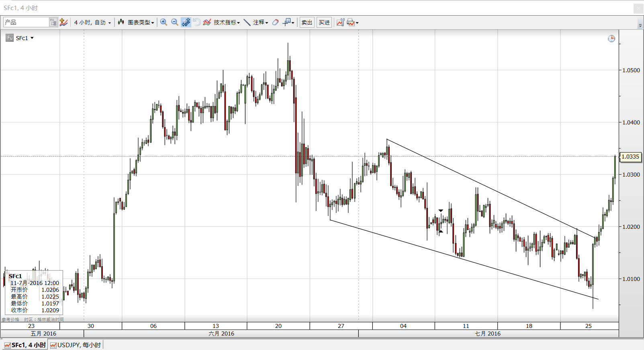644x350 pixels.
Task: Click the candlestick chart type icon
Action: pyautogui.click(x=121, y=22)
